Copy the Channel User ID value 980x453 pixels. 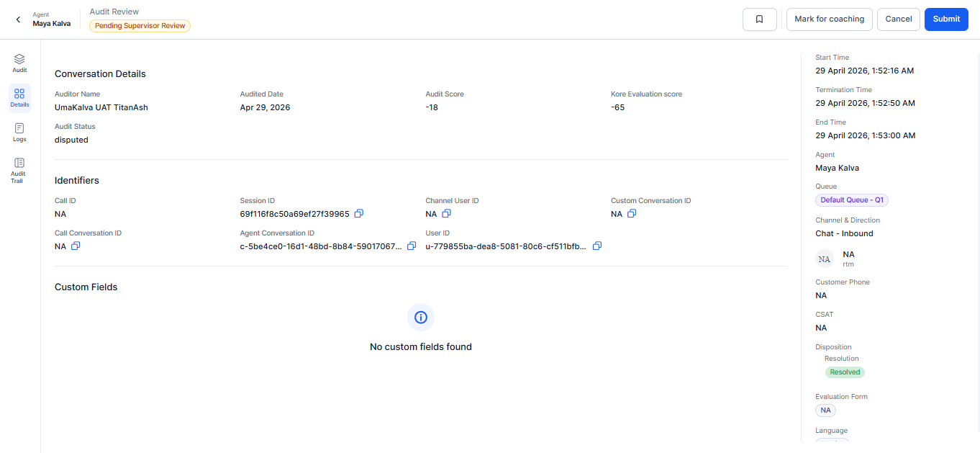coord(446,213)
